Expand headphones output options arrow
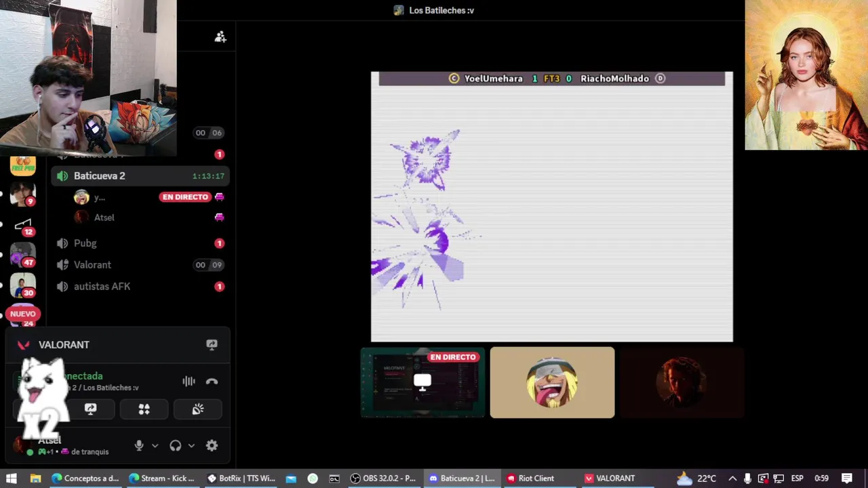The height and width of the screenshot is (488, 868). (x=191, y=445)
